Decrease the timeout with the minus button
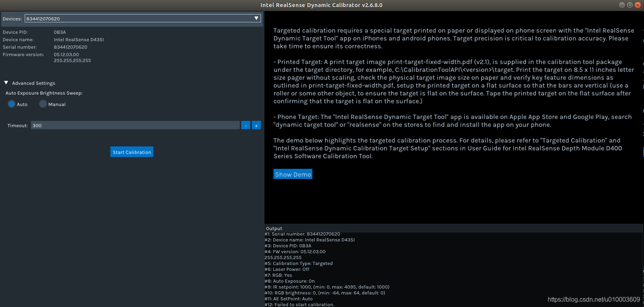Screen dimensions: 644x307 click(x=246, y=125)
